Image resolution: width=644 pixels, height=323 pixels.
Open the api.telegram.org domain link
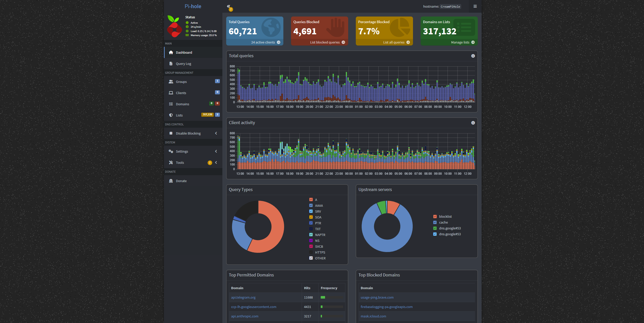pos(243,297)
